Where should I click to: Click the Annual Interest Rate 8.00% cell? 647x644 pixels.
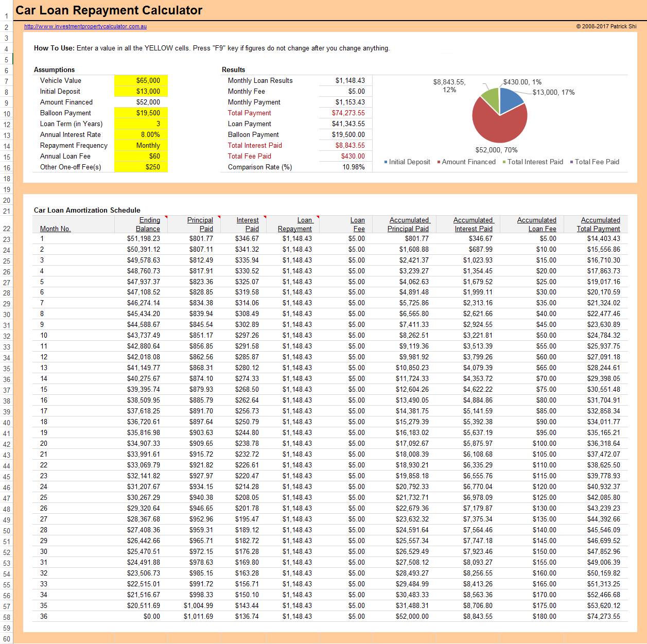(141, 134)
